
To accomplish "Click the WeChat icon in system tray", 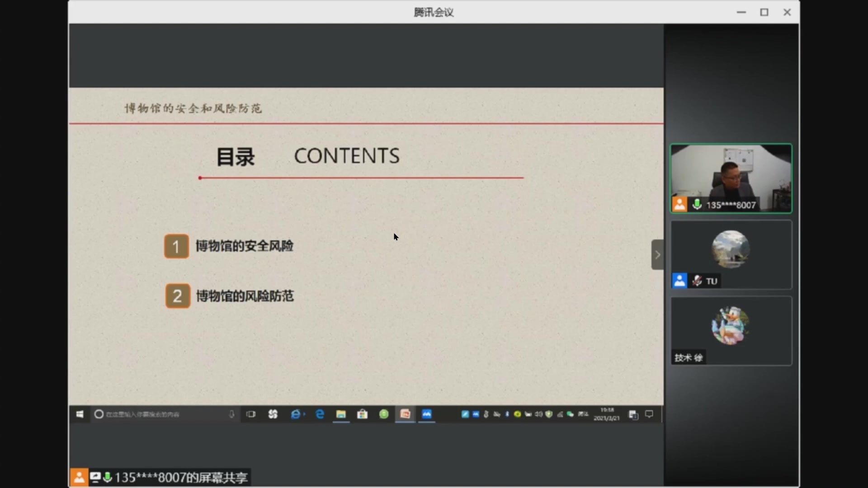I will coord(571,414).
